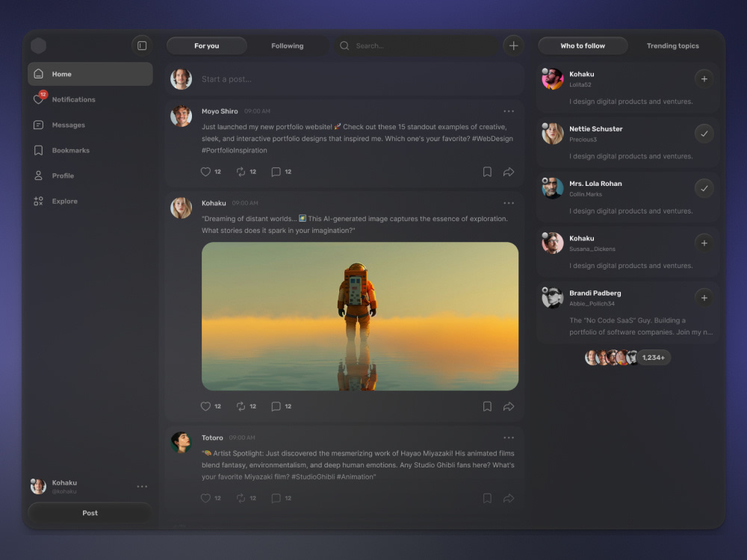The image size is (747, 560).
Task: Open more options on Kohaku's astronaut post
Action: click(509, 203)
